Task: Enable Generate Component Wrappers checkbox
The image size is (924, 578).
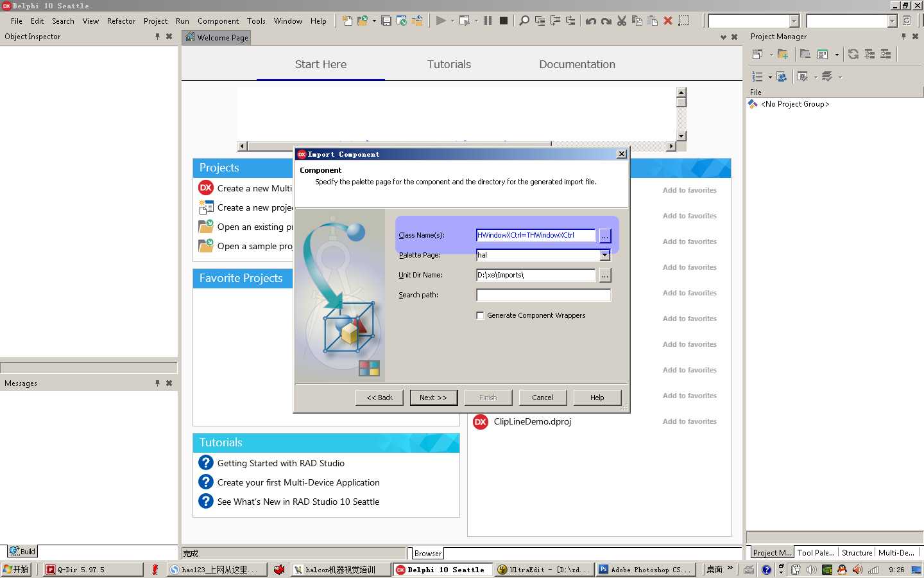Action: tap(480, 315)
